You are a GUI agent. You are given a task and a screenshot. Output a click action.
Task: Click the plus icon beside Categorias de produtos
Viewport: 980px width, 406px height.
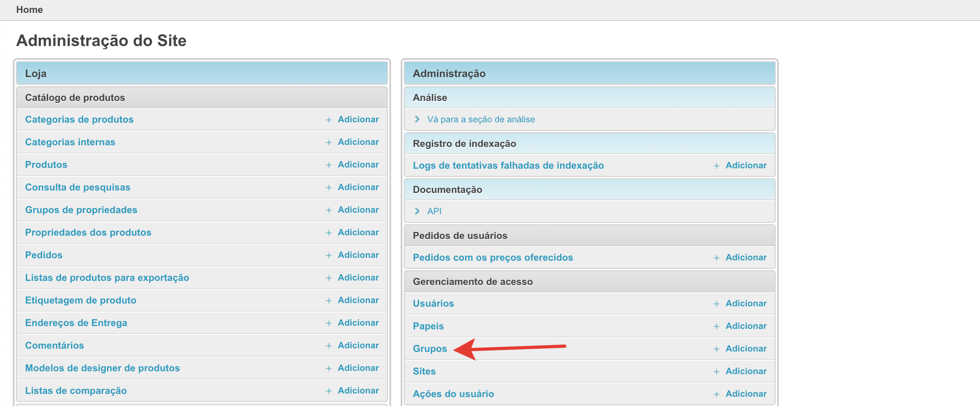pos(329,120)
